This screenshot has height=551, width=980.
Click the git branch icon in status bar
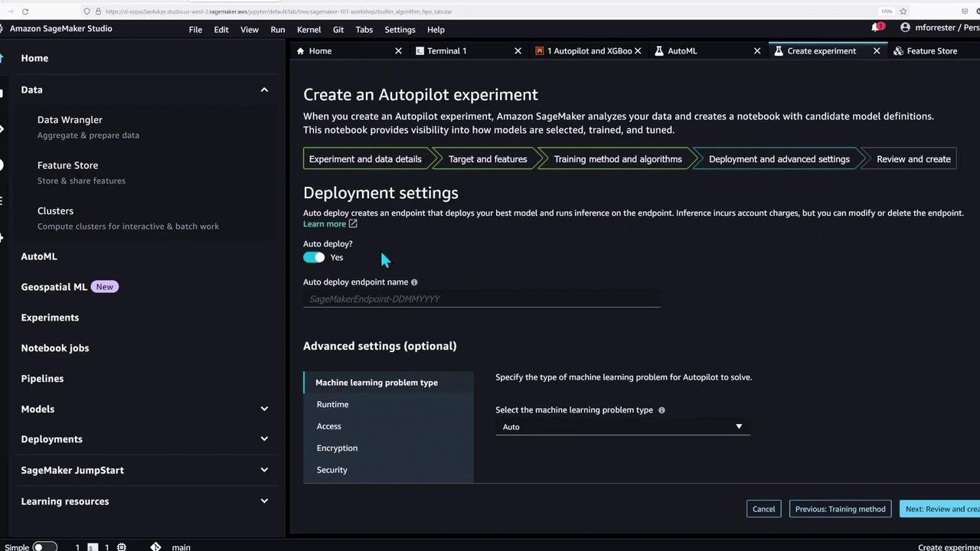pyautogui.click(x=155, y=546)
